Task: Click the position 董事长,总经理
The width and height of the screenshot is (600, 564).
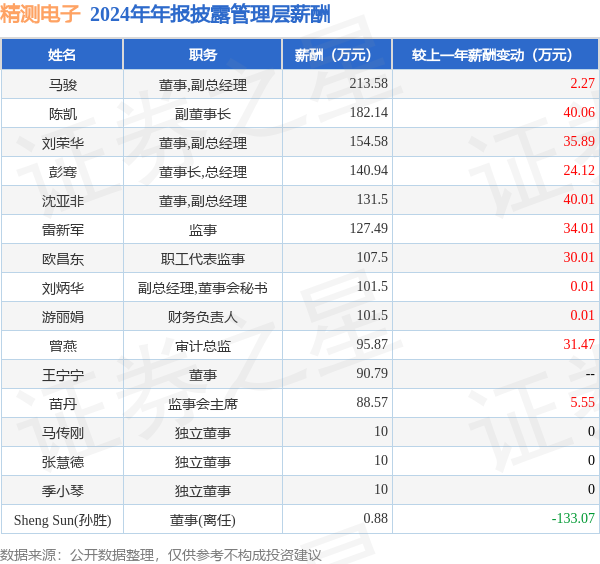Action: [202, 172]
